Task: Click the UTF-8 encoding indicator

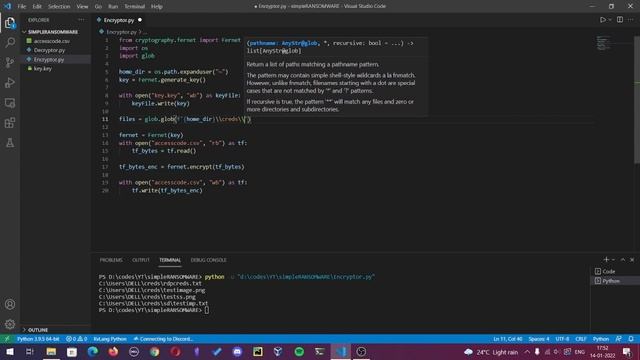Action: coord(562,339)
